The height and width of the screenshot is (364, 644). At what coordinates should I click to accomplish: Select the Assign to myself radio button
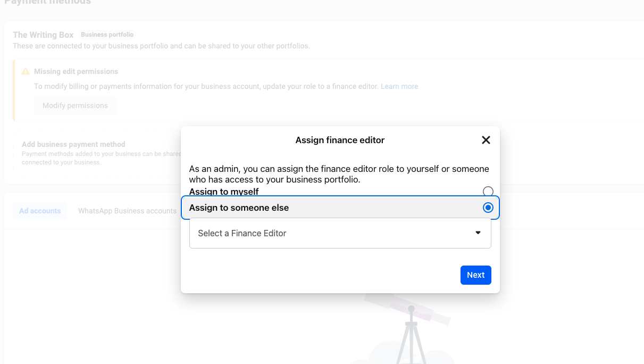488,192
